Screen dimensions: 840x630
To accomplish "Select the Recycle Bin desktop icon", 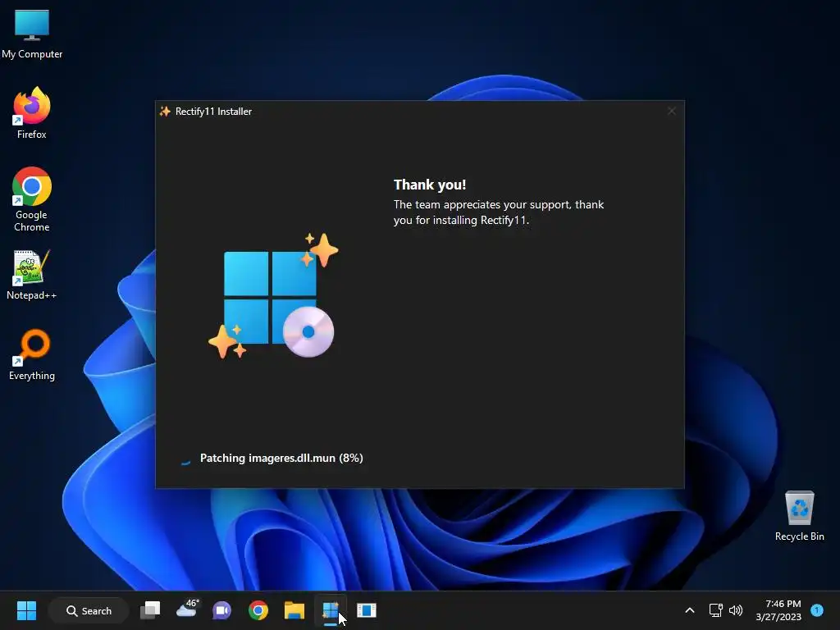I will point(799,516).
